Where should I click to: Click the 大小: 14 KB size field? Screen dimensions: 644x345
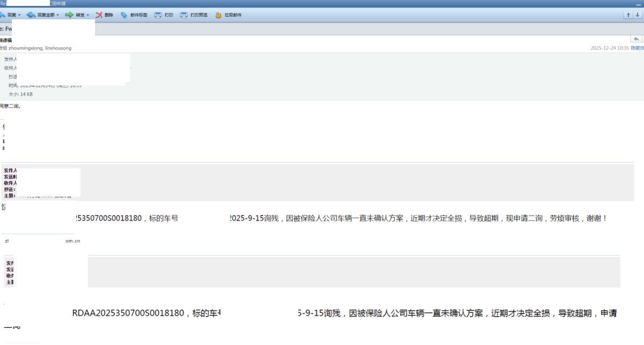(20, 94)
